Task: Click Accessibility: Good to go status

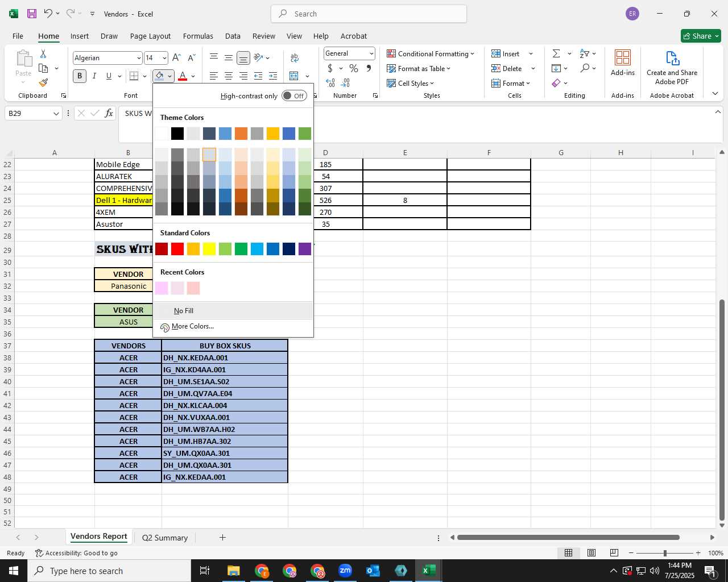Action: 76,553
